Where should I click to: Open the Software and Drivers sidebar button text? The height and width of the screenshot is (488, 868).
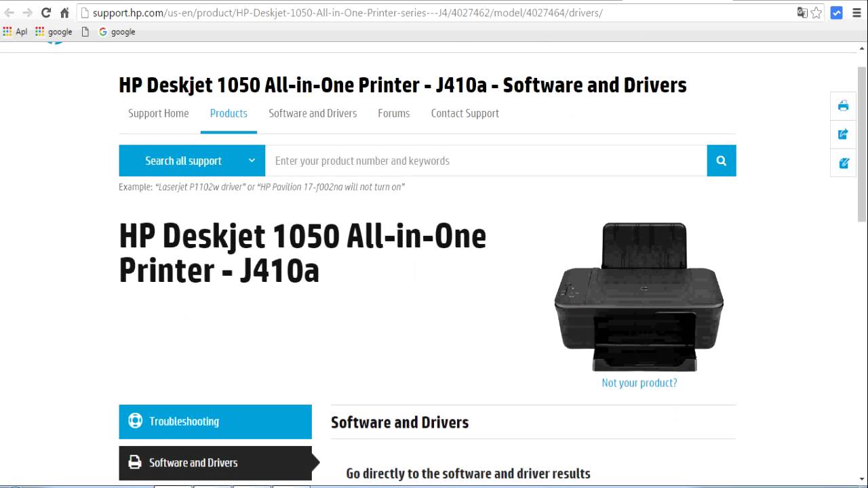click(193, 463)
